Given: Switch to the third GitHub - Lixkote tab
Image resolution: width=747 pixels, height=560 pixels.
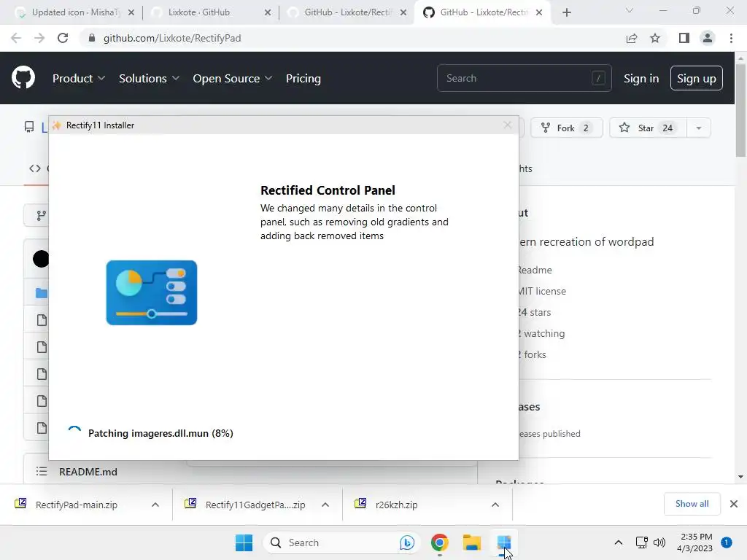Looking at the screenshot, I should pyautogui.click(x=348, y=12).
